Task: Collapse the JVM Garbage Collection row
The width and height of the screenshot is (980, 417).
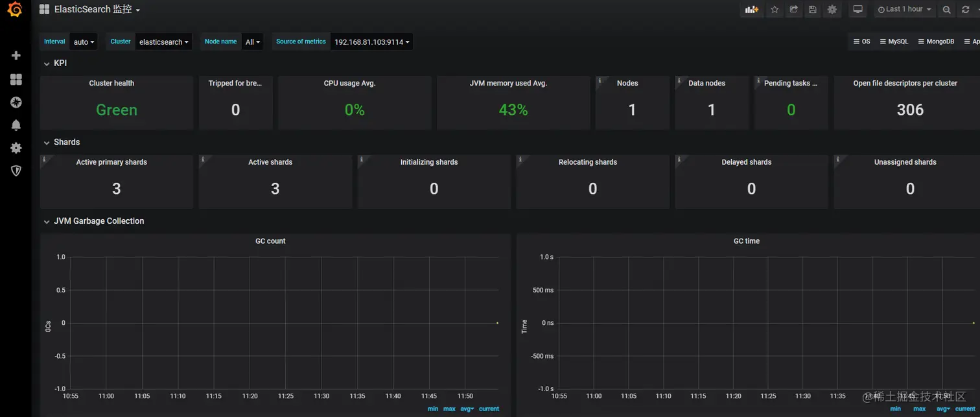Action: [93, 221]
